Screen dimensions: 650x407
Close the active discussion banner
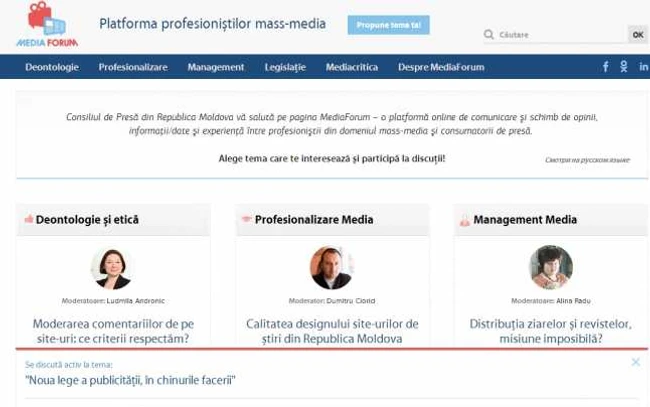pos(636,362)
